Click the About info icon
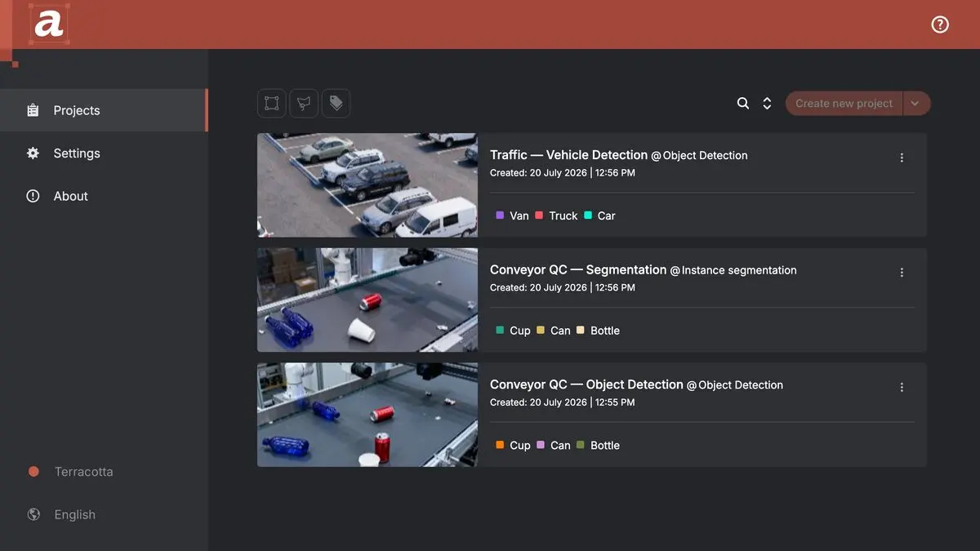Image resolution: width=980 pixels, height=551 pixels. point(33,196)
